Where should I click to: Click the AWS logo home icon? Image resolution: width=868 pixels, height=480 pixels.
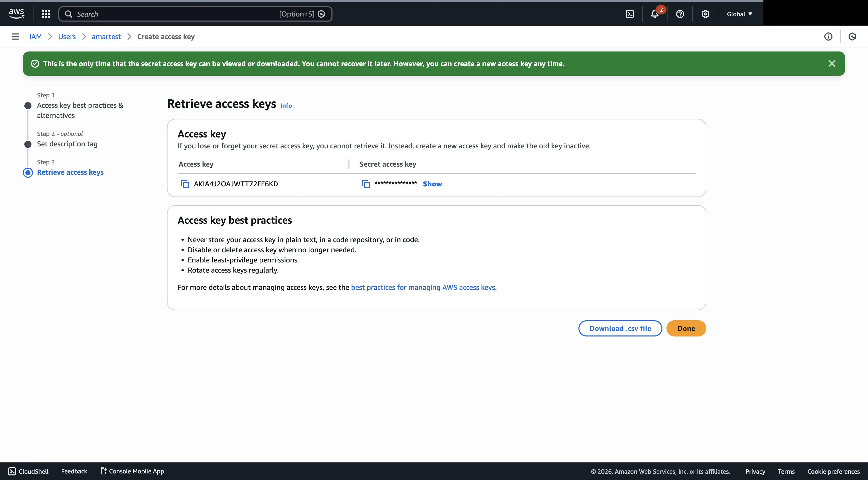pyautogui.click(x=16, y=14)
